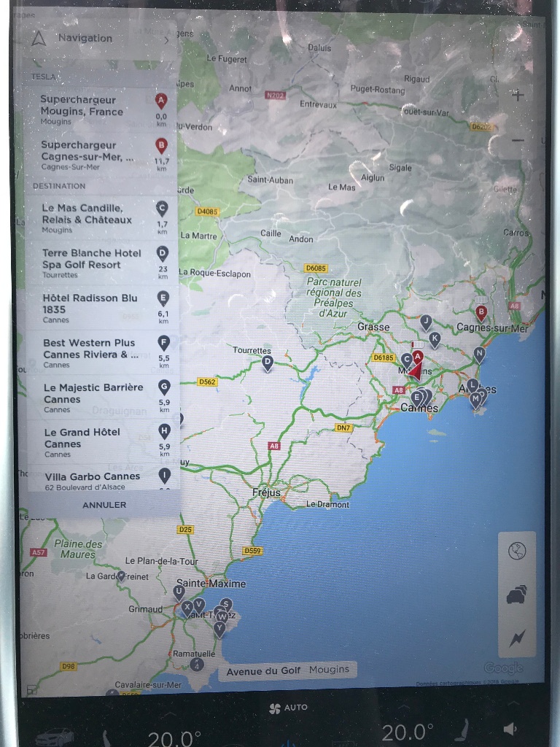Tap right temperature 20.0° setting
The image size is (560, 747).
[407, 732]
